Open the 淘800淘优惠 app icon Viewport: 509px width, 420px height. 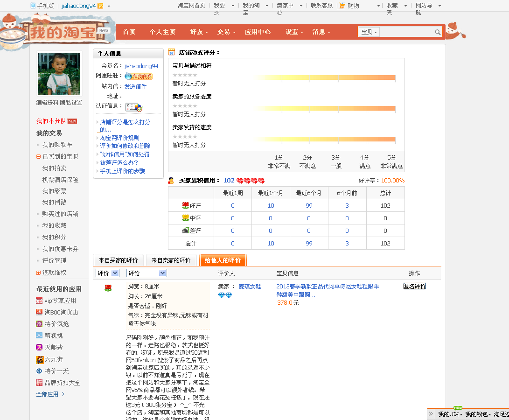(39, 312)
